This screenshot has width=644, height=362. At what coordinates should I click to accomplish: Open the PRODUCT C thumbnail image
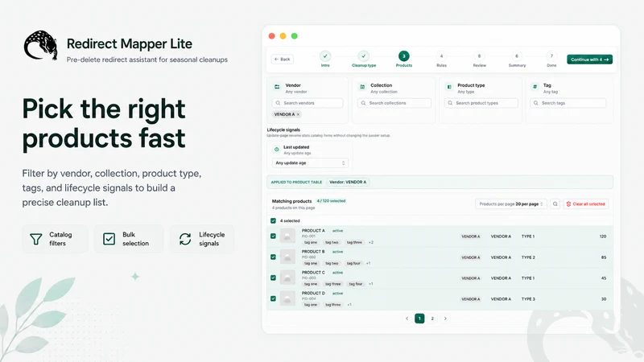point(287,278)
